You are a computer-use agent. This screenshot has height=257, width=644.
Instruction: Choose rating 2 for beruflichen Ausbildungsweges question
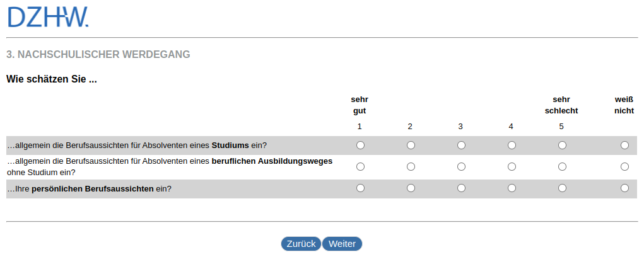pos(411,167)
